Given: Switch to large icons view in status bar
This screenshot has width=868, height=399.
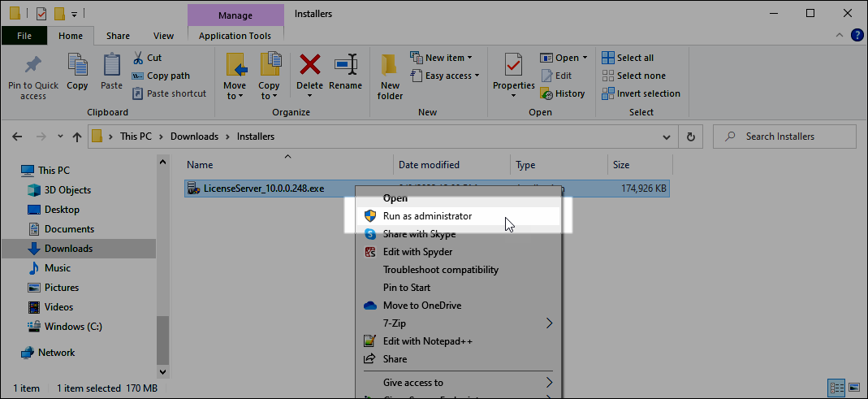Looking at the screenshot, I should tap(854, 388).
